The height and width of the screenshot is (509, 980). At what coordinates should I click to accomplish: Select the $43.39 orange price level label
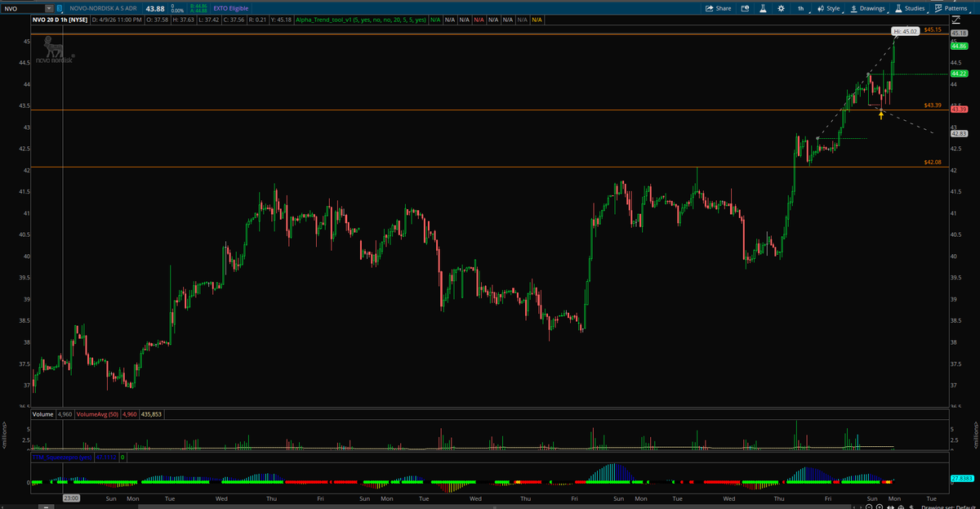(933, 105)
